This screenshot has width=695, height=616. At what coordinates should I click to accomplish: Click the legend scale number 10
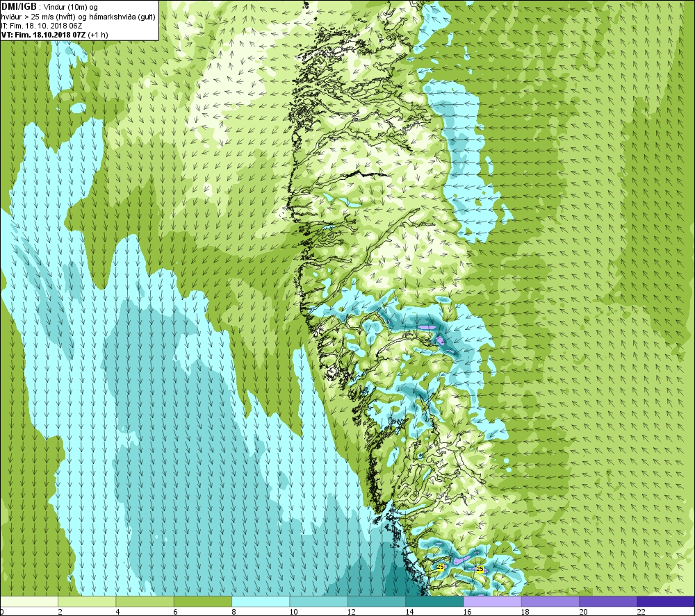[x=293, y=612]
